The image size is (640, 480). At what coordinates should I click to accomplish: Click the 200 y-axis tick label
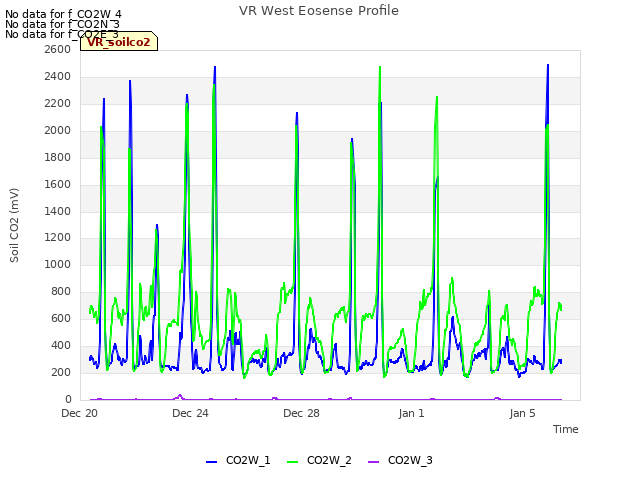click(x=61, y=372)
